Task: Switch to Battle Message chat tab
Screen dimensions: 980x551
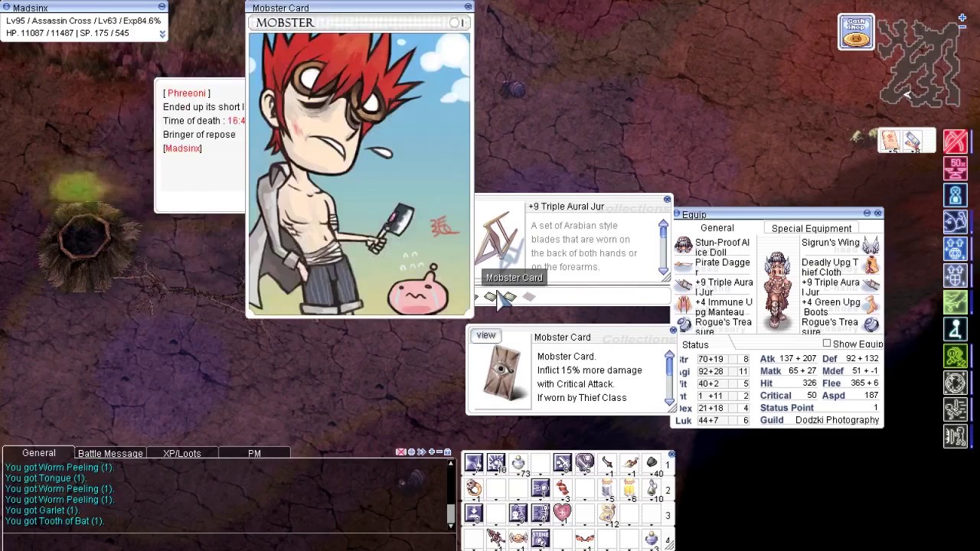Action: tap(110, 453)
